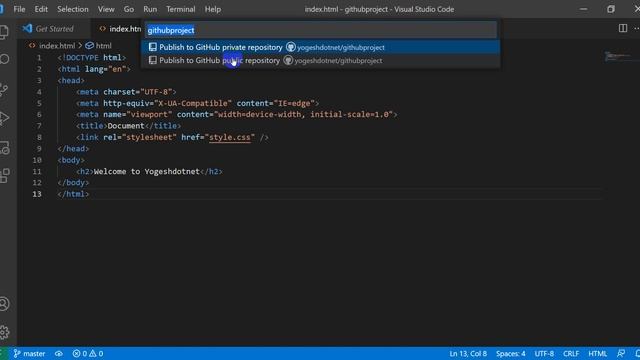Click the eye icon in status bar

[59, 353]
